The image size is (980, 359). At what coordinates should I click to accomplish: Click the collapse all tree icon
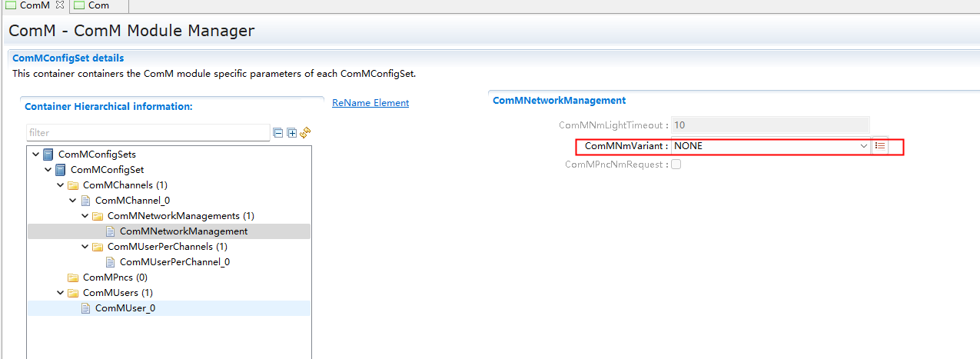(x=278, y=133)
